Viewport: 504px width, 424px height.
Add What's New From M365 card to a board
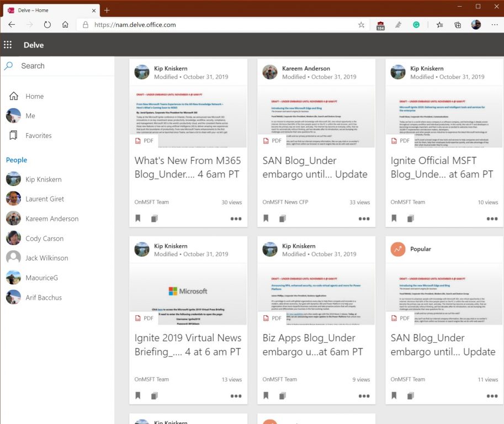coord(155,219)
